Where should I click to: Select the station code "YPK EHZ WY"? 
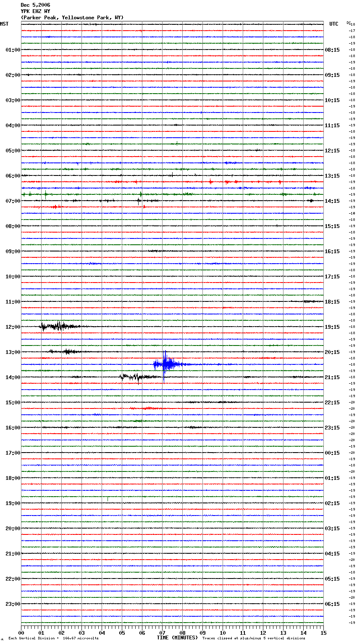(x=35, y=11)
